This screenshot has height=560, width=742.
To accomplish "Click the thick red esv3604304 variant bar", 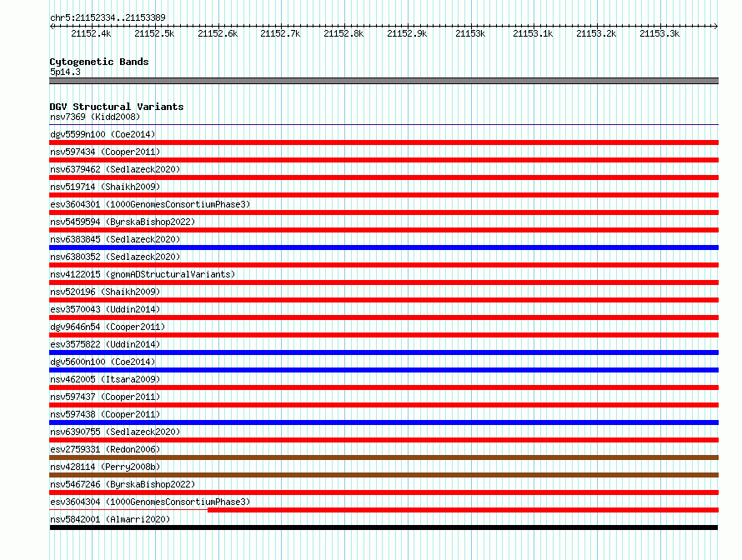I will 464,510.
